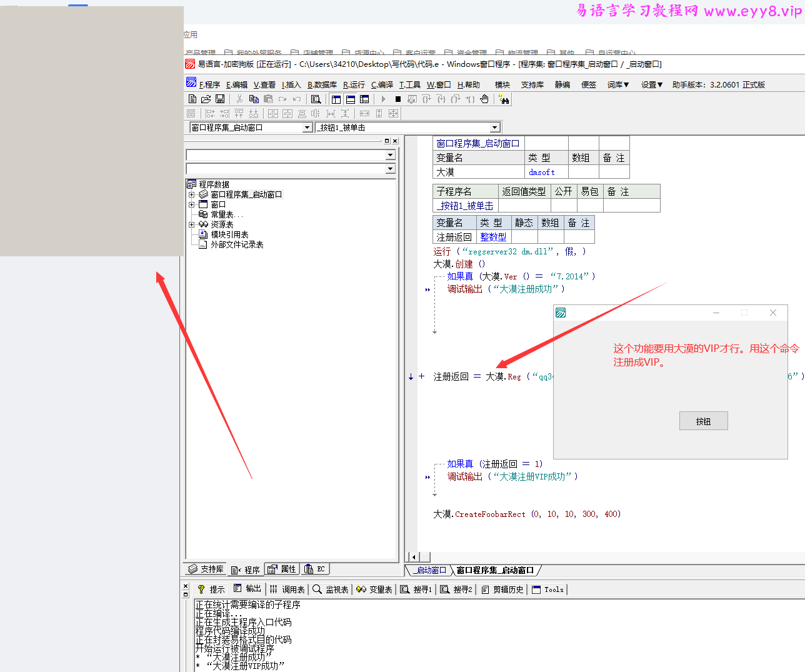This screenshot has height=672, width=805.
Task: Open the Tools tab in the bottom panel
Action: pyautogui.click(x=548, y=589)
